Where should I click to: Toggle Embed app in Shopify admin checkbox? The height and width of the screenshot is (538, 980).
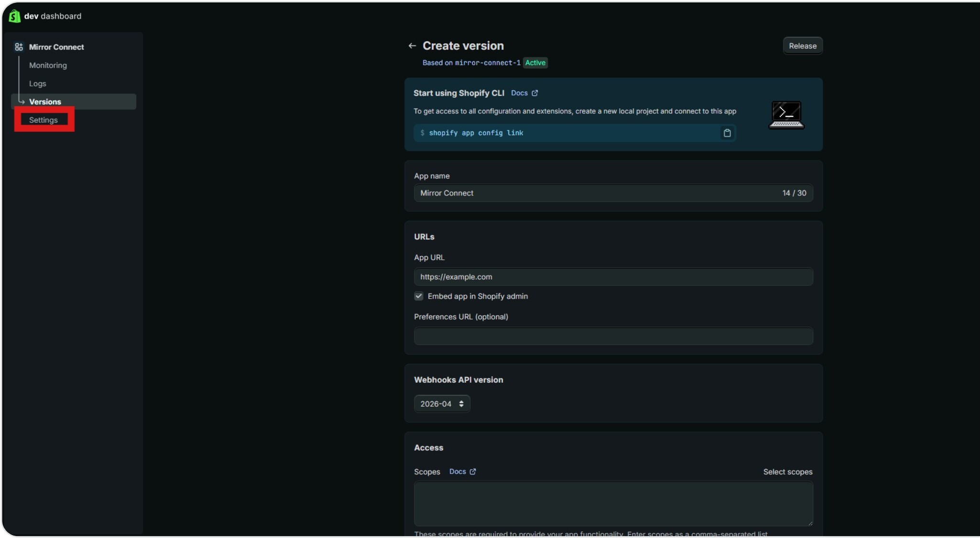tap(419, 296)
